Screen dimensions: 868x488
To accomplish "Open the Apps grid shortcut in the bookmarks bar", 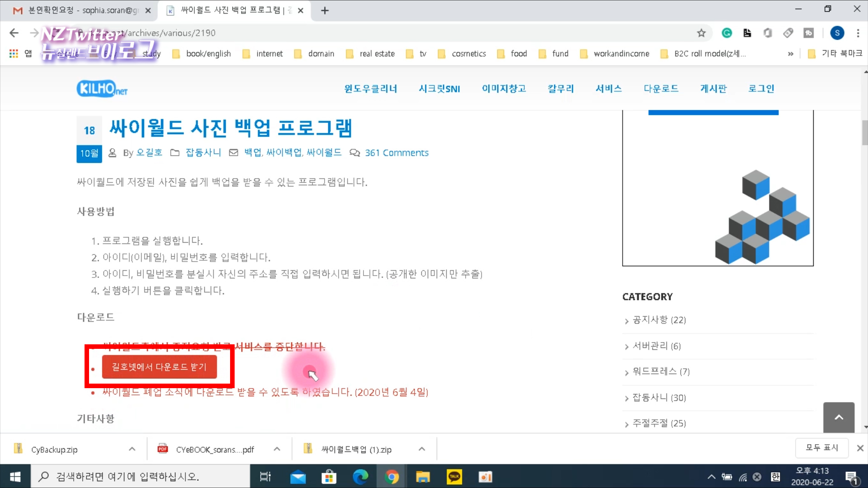I will (14, 53).
